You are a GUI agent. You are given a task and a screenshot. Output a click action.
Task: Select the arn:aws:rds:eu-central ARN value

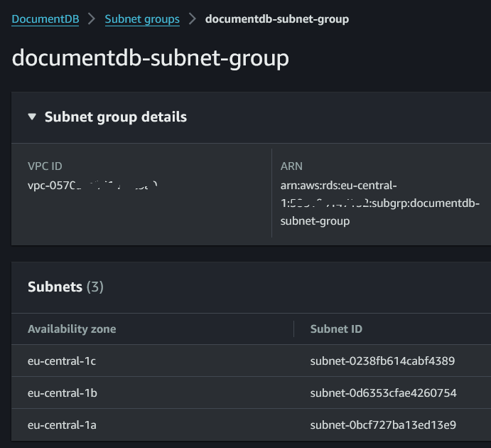(380, 203)
